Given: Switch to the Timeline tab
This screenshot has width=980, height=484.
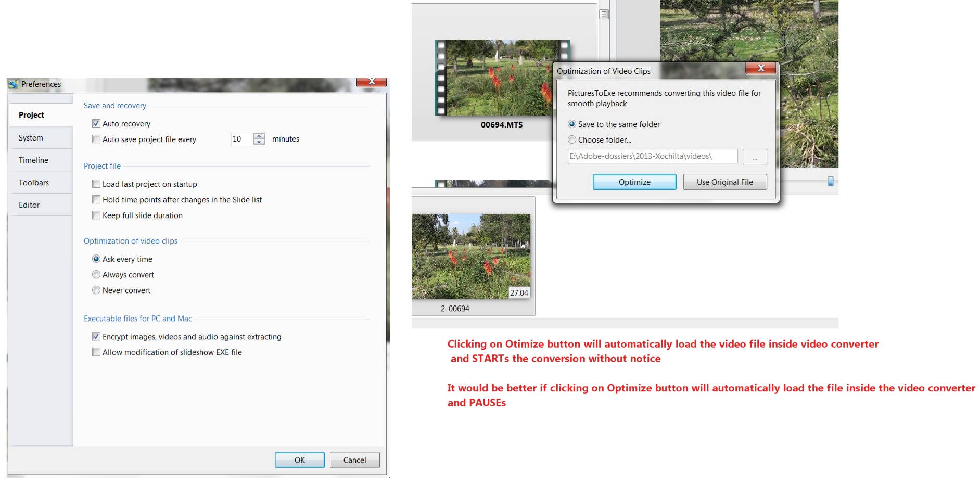Looking at the screenshot, I should [x=33, y=160].
